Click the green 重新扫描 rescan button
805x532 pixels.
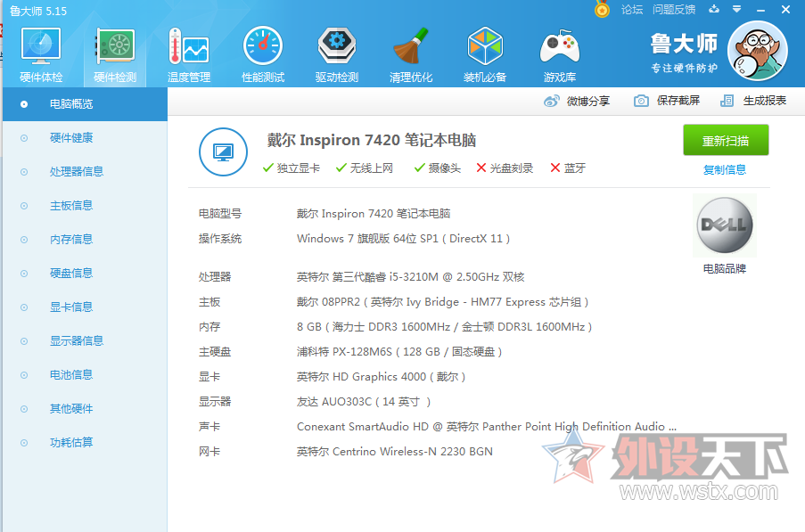point(726,140)
